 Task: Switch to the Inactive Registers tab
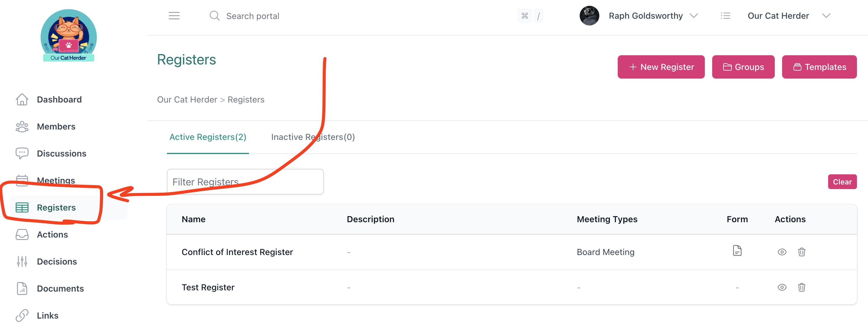[x=313, y=137]
